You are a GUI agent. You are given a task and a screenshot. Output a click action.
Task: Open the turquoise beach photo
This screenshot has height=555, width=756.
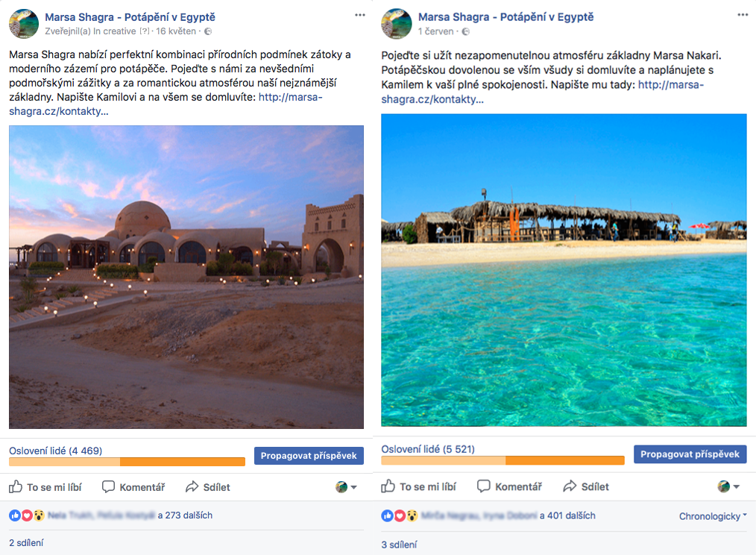point(564,270)
